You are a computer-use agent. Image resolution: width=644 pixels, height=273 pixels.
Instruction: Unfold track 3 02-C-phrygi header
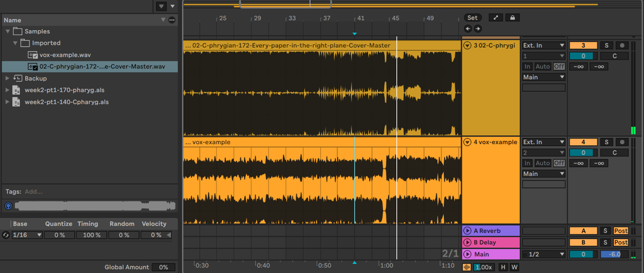pos(467,45)
